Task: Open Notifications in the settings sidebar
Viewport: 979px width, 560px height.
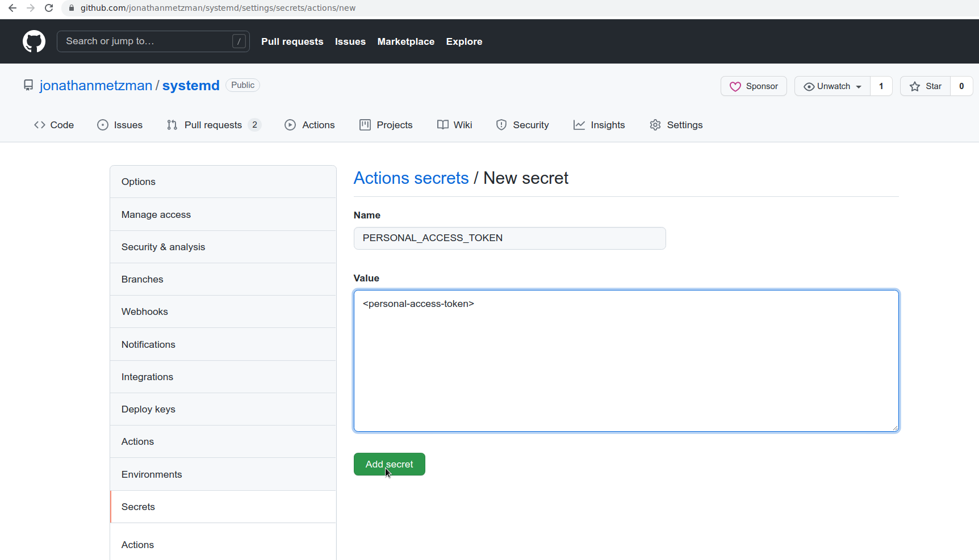Action: (223, 344)
